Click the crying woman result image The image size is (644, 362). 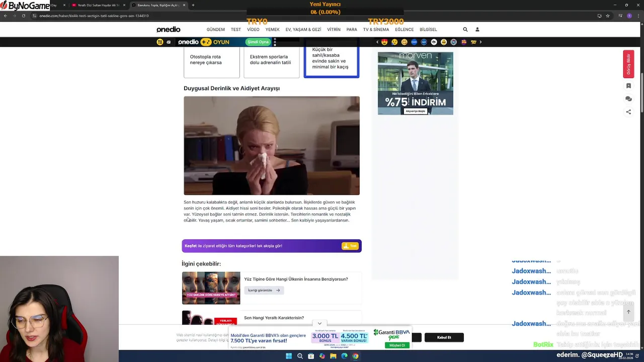pos(272,146)
